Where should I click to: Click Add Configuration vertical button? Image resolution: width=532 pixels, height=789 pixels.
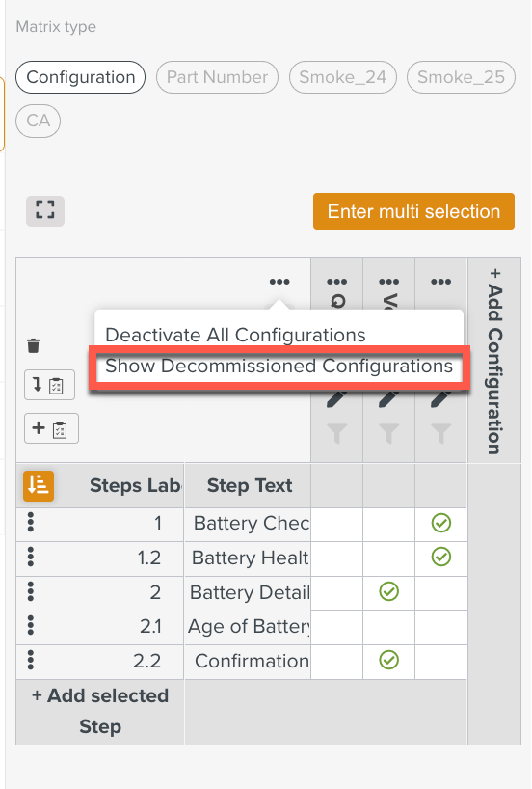coord(494,361)
